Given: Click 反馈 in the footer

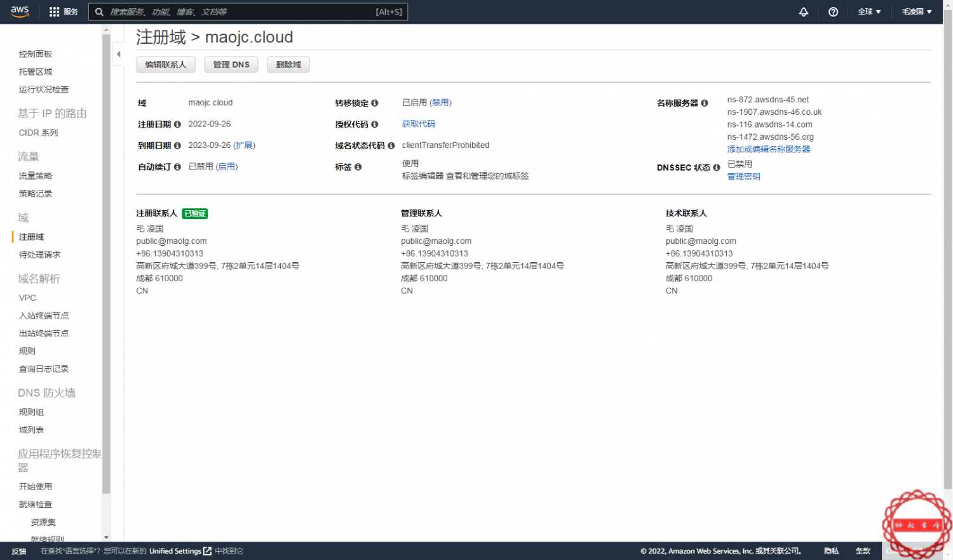Looking at the screenshot, I should [19, 551].
